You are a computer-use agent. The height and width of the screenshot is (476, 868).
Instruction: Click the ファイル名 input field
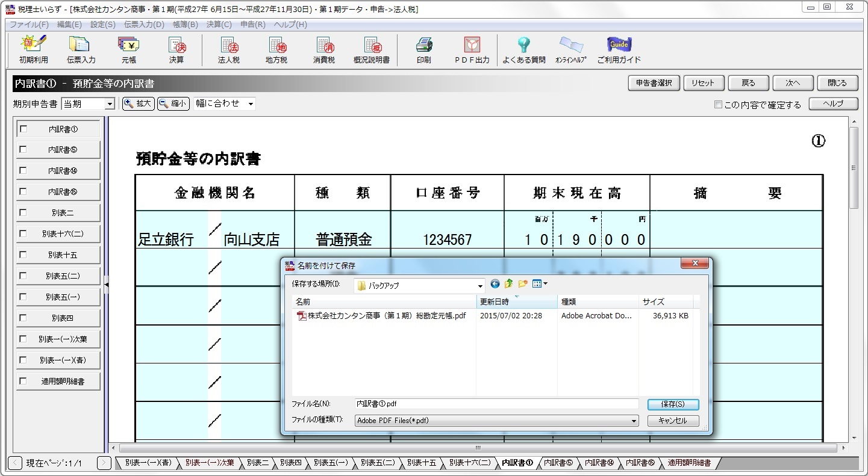(x=495, y=404)
